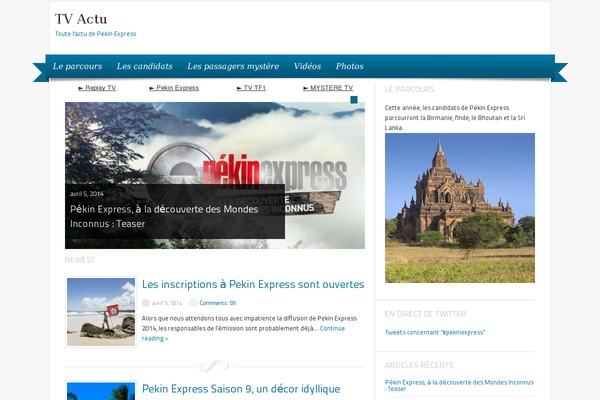600x400 pixels.
Task: Open article Les inscriptions à Pekin Express sont ouvertes
Action: pyautogui.click(x=253, y=284)
